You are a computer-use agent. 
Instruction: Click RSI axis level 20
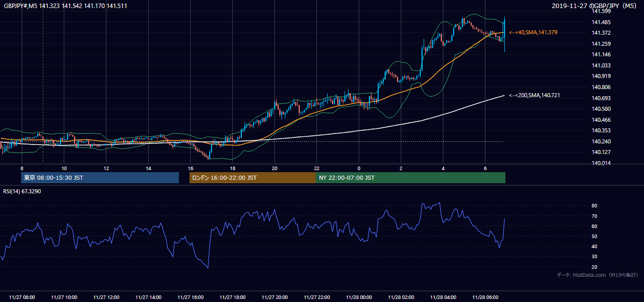coord(594,267)
